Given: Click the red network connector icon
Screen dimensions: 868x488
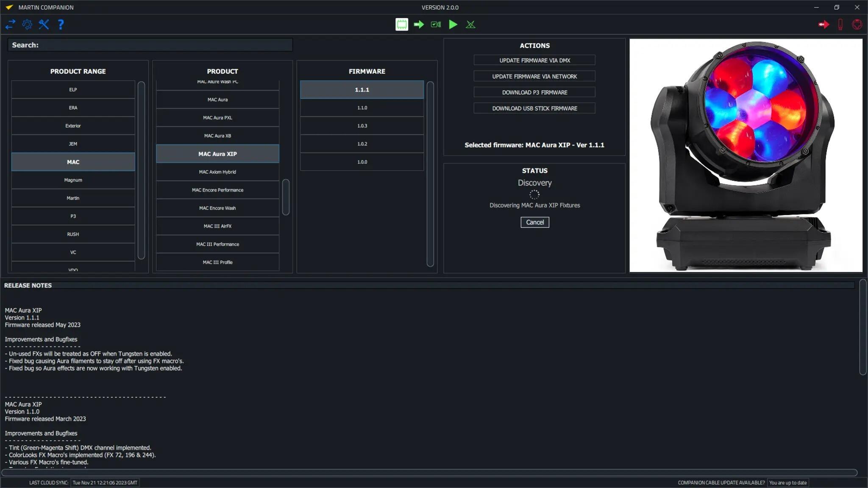Looking at the screenshot, I should [x=857, y=25].
